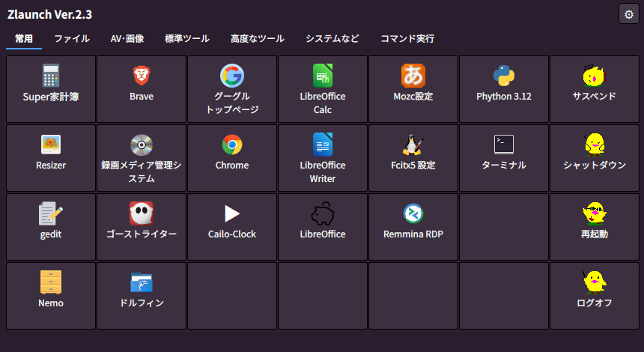Open gedit text editor icon
The image size is (644, 352).
51,213
